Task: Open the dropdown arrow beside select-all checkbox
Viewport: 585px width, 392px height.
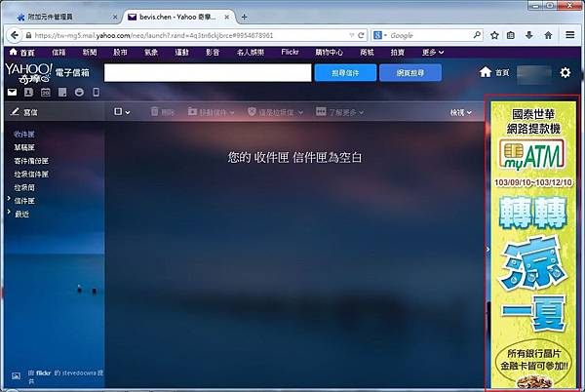Action: click(128, 112)
